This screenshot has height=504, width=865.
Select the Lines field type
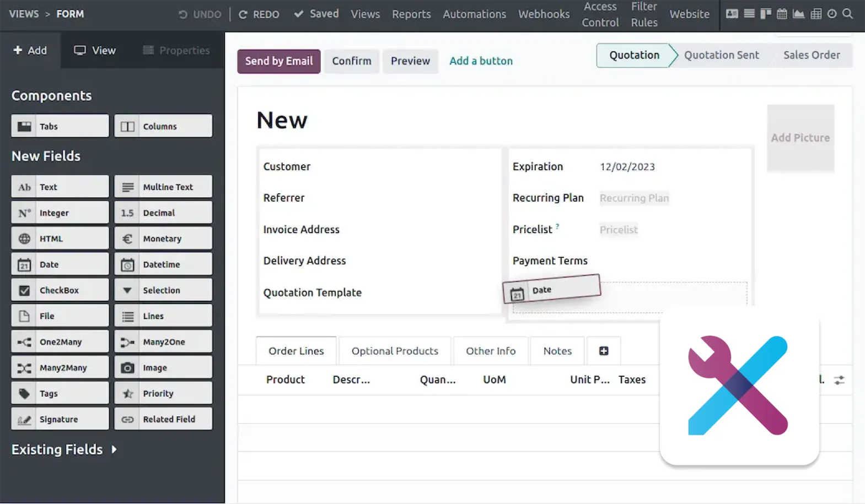click(163, 316)
